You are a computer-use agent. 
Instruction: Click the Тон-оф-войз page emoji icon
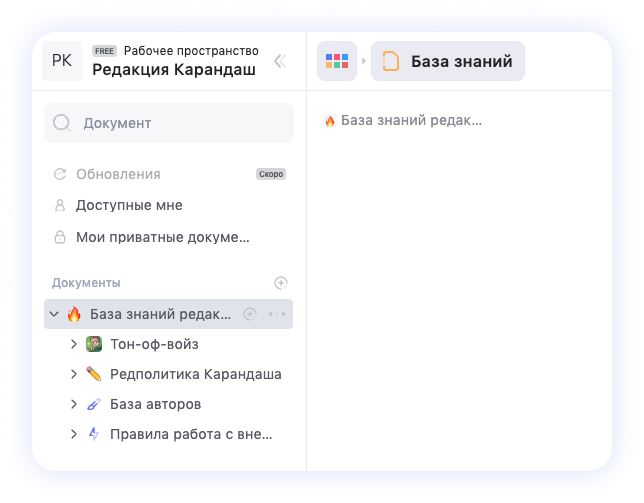pyautogui.click(x=94, y=344)
